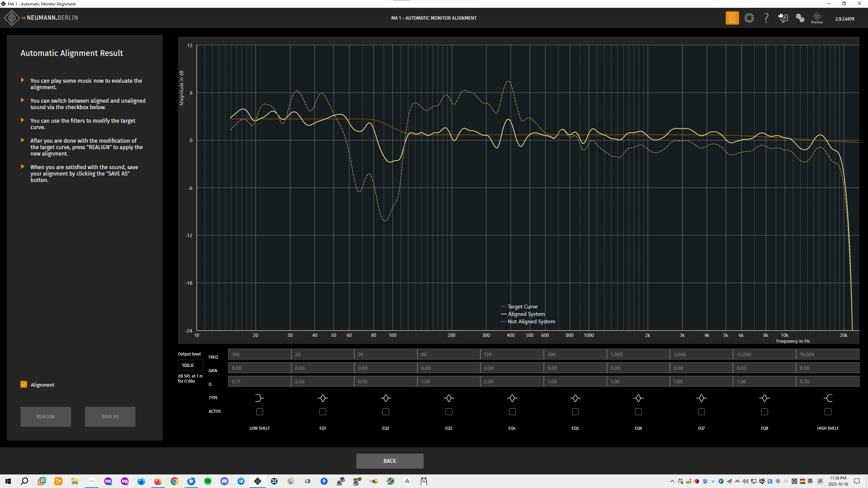Click the Output level field showing 100.0
The height and width of the screenshot is (488, 868).
pos(190,365)
